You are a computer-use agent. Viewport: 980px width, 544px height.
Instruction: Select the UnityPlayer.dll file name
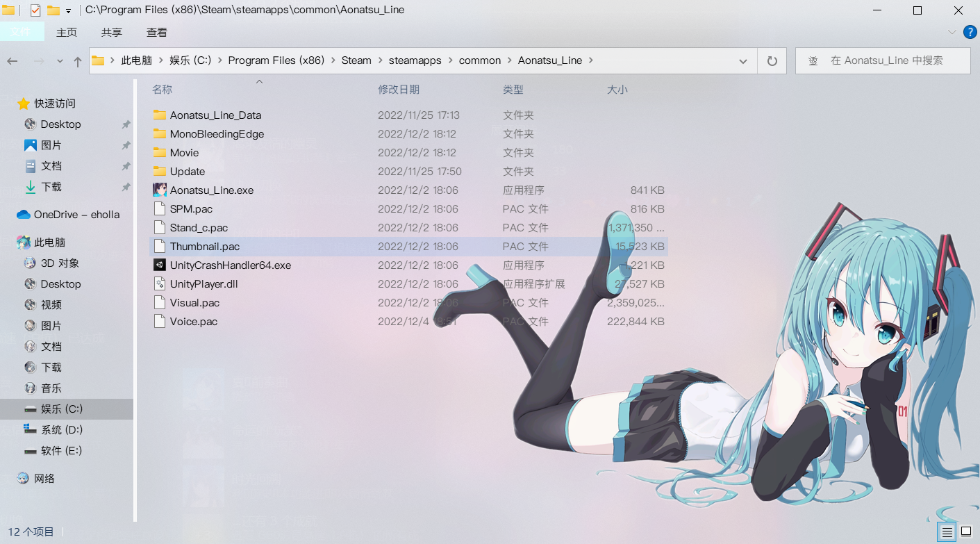pos(204,284)
